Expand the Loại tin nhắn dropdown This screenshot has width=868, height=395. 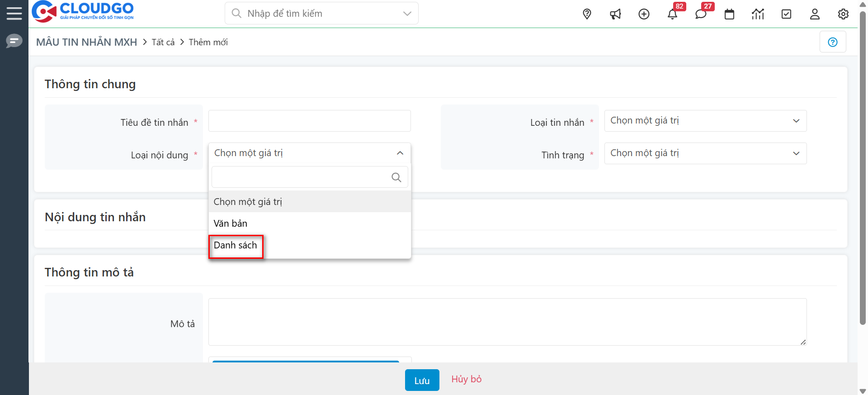click(x=705, y=121)
